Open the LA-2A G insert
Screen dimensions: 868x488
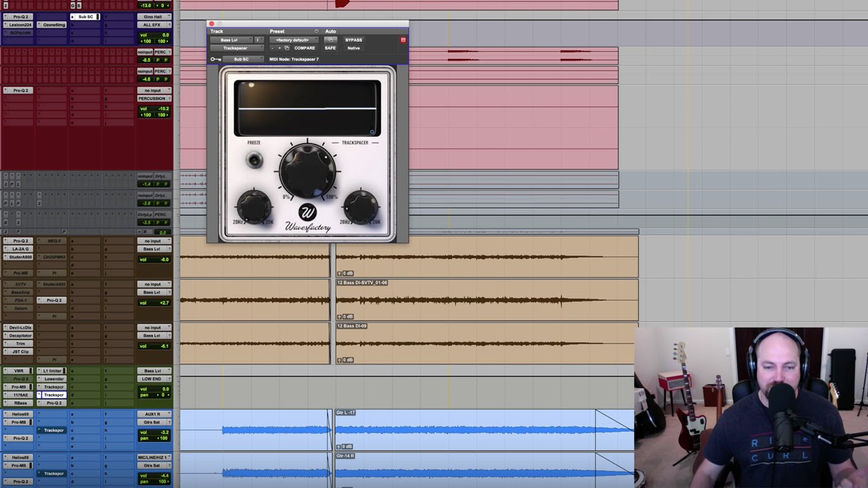[x=20, y=249]
